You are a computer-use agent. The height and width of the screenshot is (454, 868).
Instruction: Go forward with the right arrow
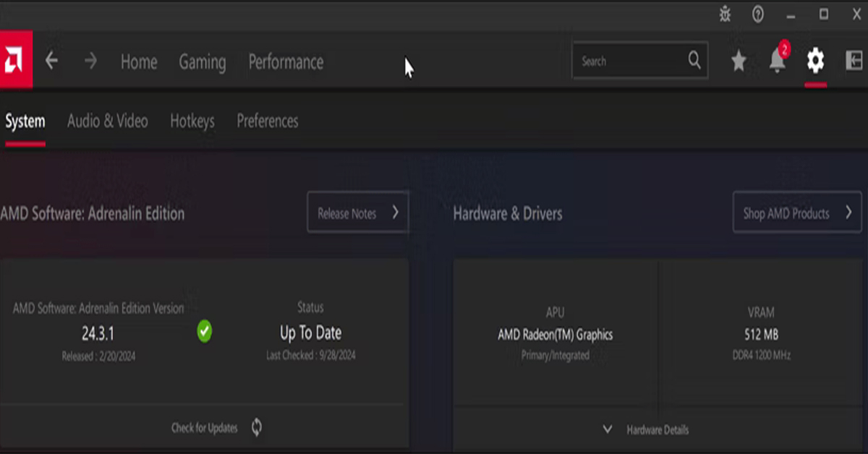click(x=90, y=61)
